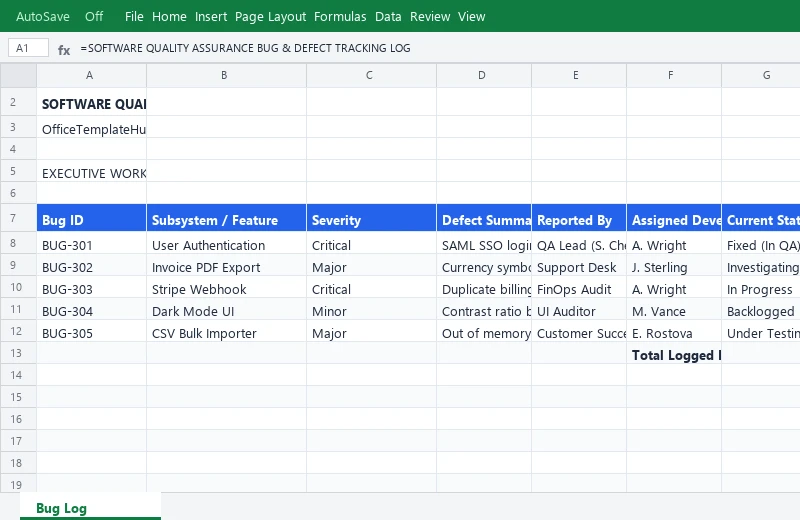Image resolution: width=800 pixels, height=520 pixels.
Task: Select the UI Auditor cell
Action: pos(579,309)
